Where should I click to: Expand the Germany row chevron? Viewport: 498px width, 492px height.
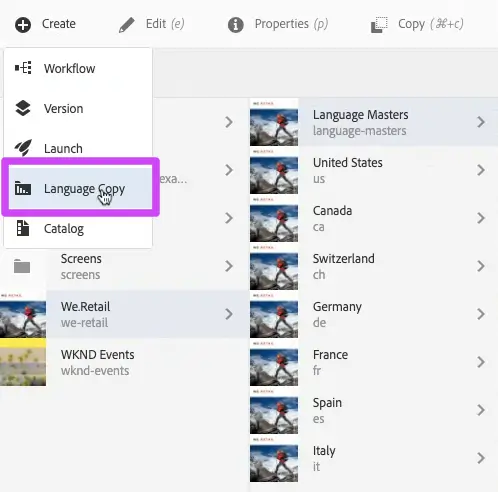480,314
